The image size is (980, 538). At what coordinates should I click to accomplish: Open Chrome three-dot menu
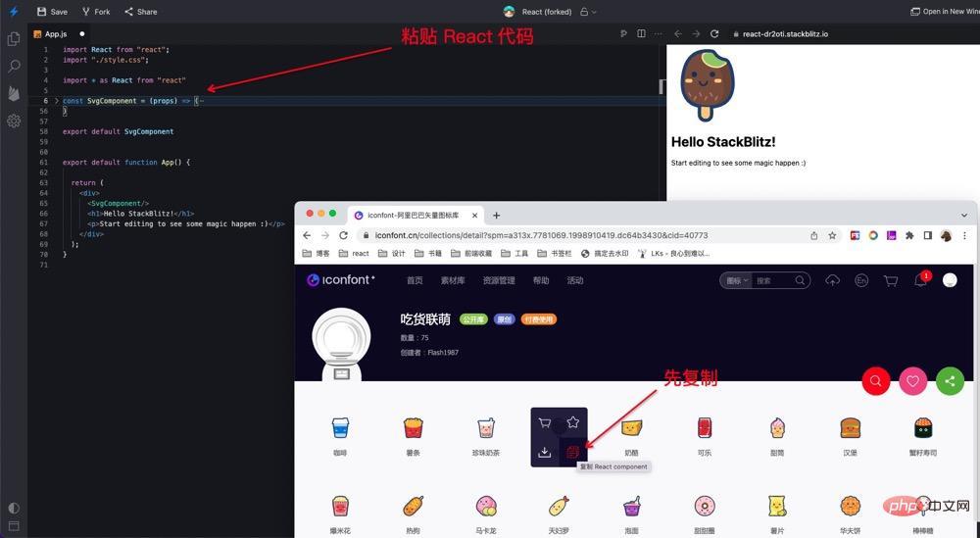tap(965, 235)
